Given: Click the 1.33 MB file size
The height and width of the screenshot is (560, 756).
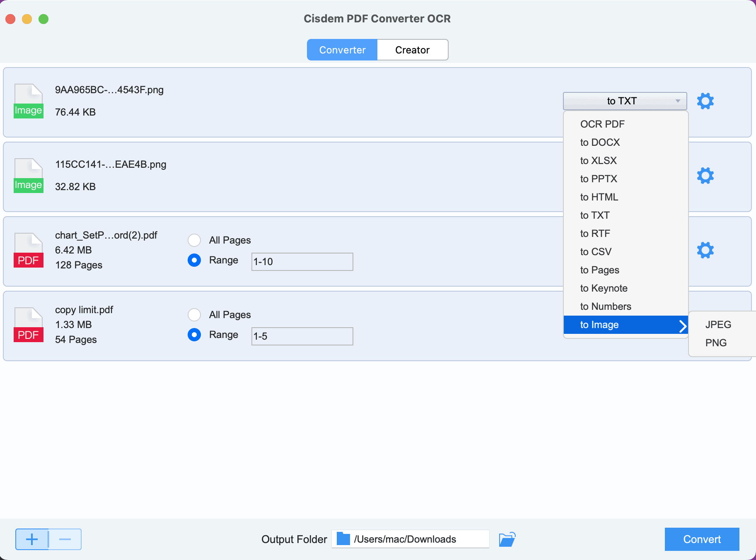Looking at the screenshot, I should click(x=73, y=325).
